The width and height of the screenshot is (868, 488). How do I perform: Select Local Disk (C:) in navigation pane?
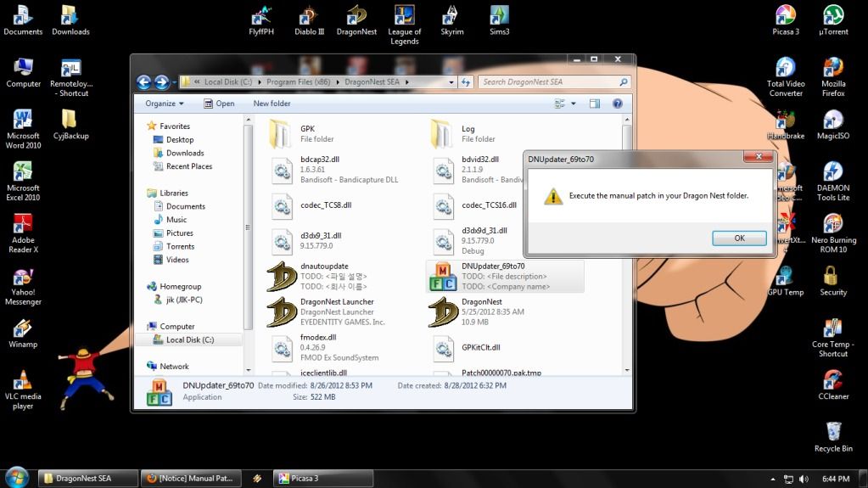[x=188, y=339]
